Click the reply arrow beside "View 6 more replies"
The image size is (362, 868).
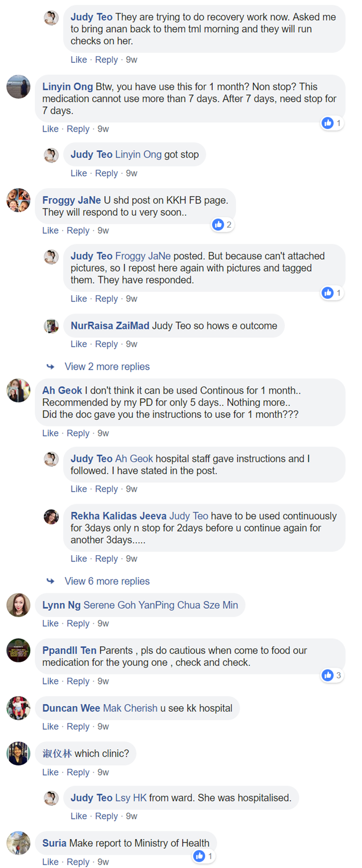(50, 581)
